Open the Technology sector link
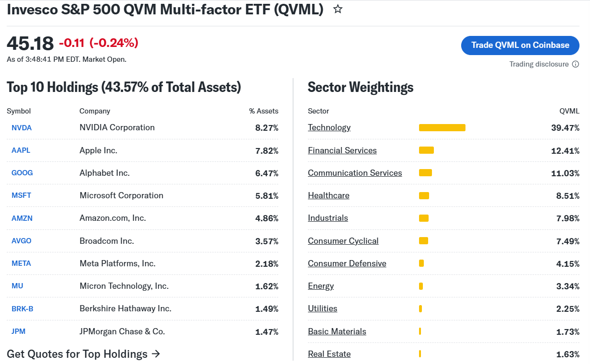Viewport: 590px width, 364px height. coord(329,127)
